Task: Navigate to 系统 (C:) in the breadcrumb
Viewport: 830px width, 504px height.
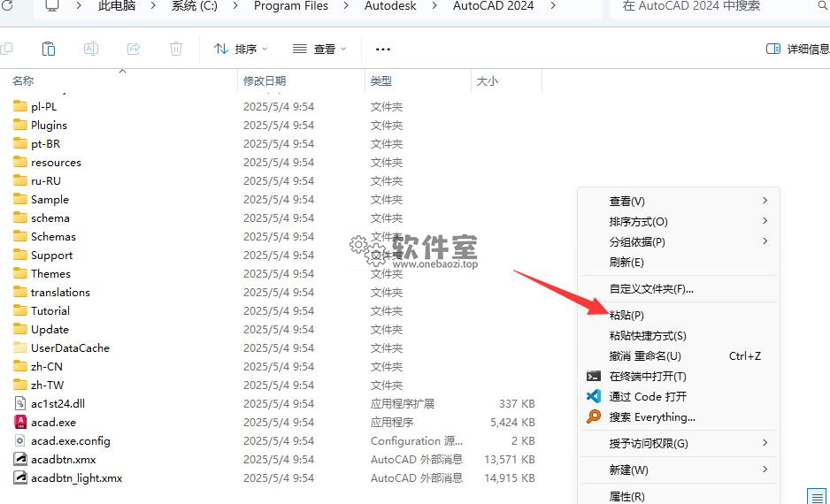Action: point(195,6)
